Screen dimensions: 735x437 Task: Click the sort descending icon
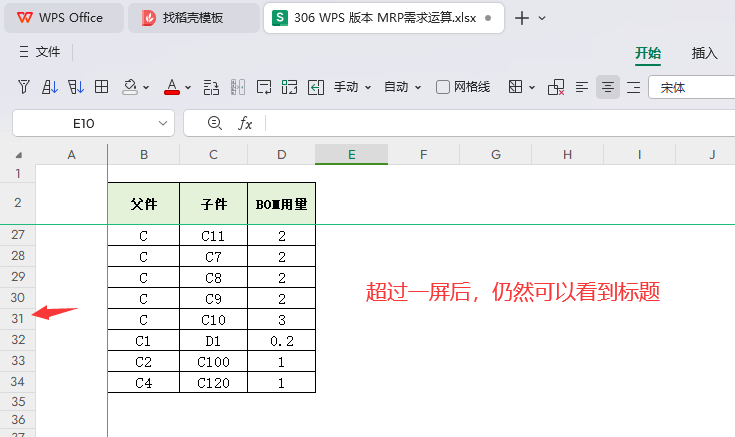click(x=75, y=87)
